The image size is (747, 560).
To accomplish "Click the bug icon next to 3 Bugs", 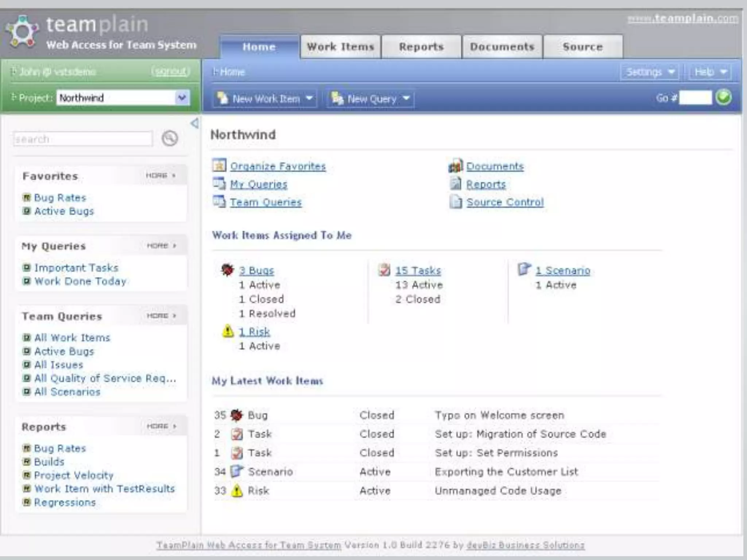I will click(x=228, y=270).
